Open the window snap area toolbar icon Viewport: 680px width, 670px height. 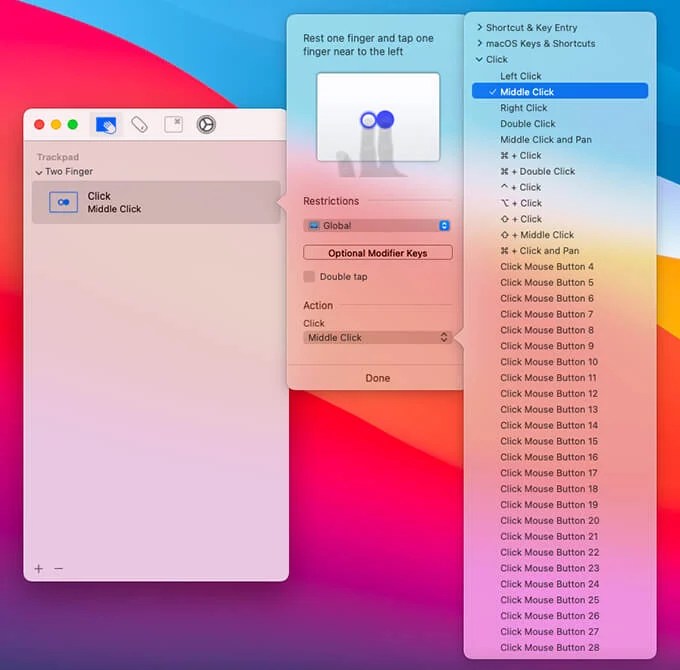(x=173, y=124)
